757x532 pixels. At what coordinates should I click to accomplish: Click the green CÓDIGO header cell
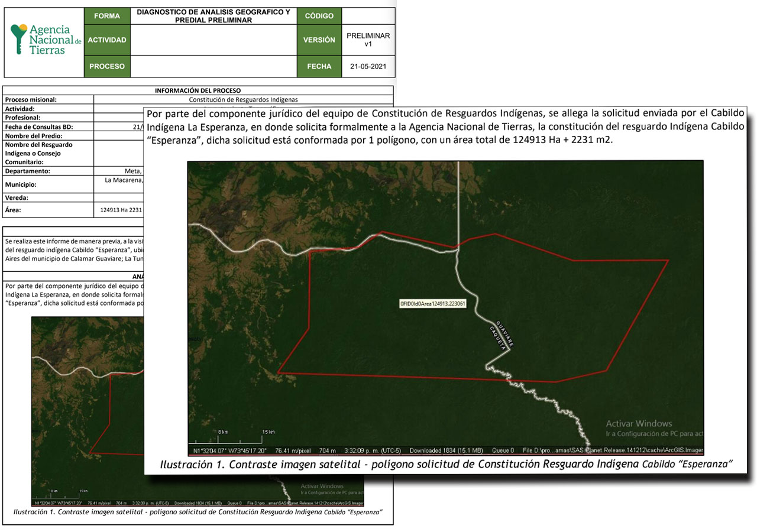(319, 16)
